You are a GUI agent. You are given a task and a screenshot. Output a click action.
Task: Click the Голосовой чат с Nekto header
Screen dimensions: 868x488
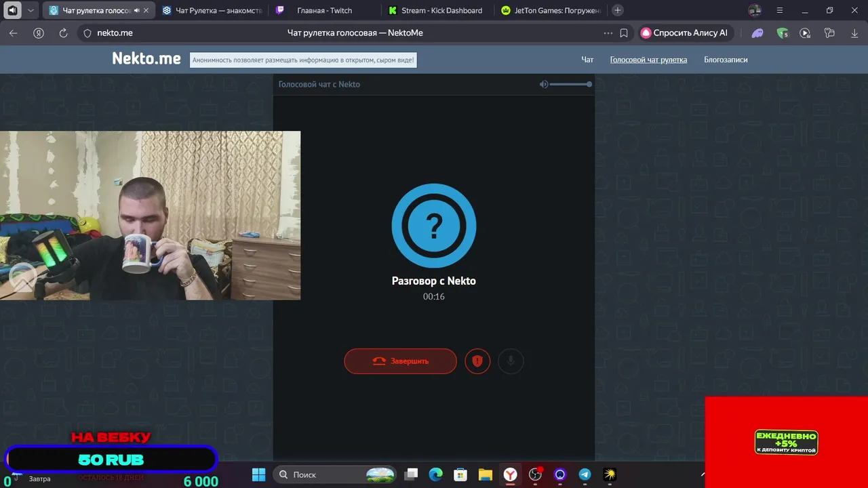319,84
